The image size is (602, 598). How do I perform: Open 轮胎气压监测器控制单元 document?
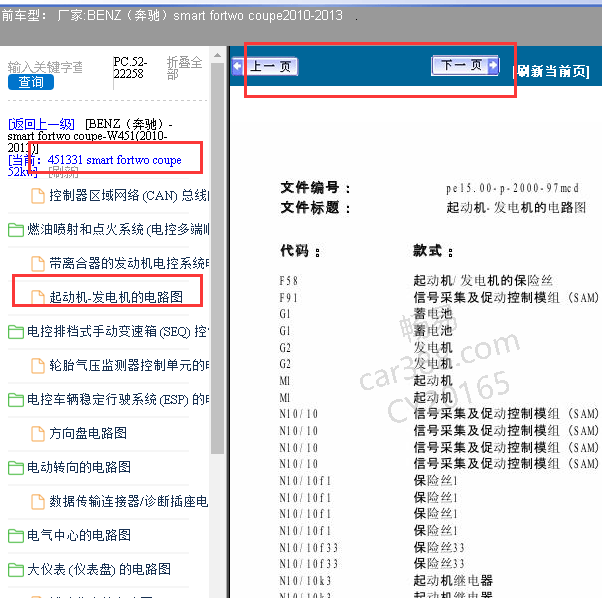129,365
